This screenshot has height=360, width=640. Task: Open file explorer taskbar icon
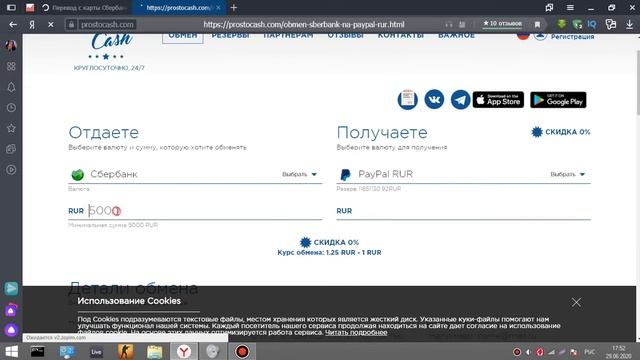pyautogui.click(x=154, y=351)
